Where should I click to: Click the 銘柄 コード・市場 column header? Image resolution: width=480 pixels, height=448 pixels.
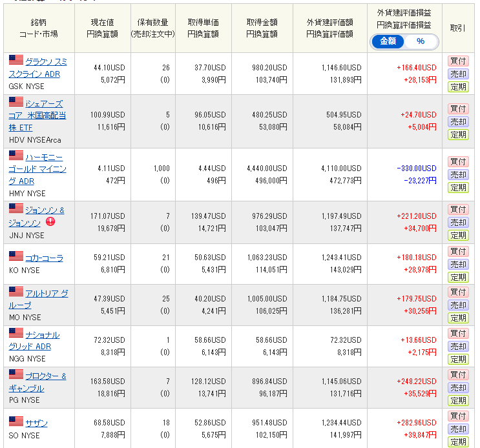[39, 28]
